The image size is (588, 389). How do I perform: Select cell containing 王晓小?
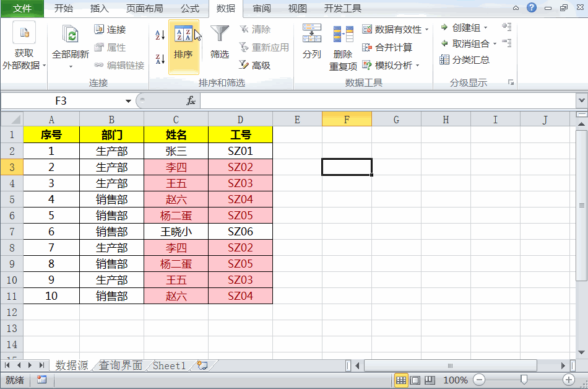click(176, 232)
